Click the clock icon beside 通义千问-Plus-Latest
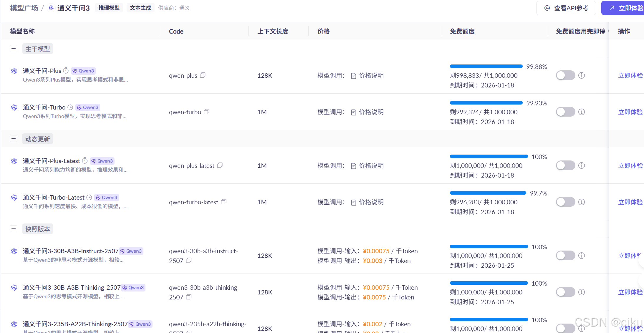This screenshot has height=333, width=644. point(85,161)
